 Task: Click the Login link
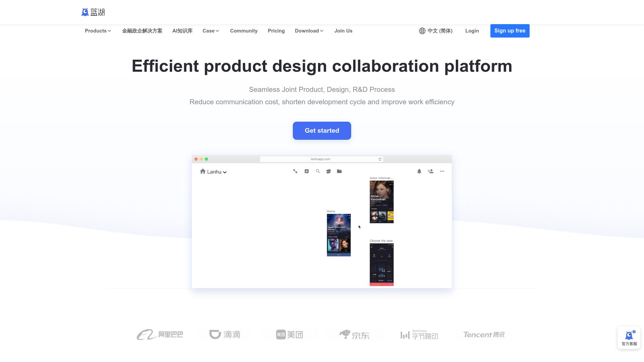tap(472, 31)
